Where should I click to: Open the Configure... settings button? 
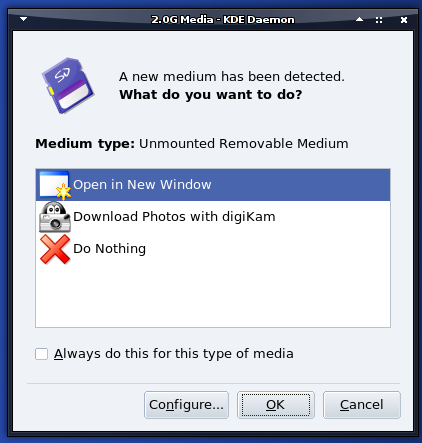click(x=186, y=405)
